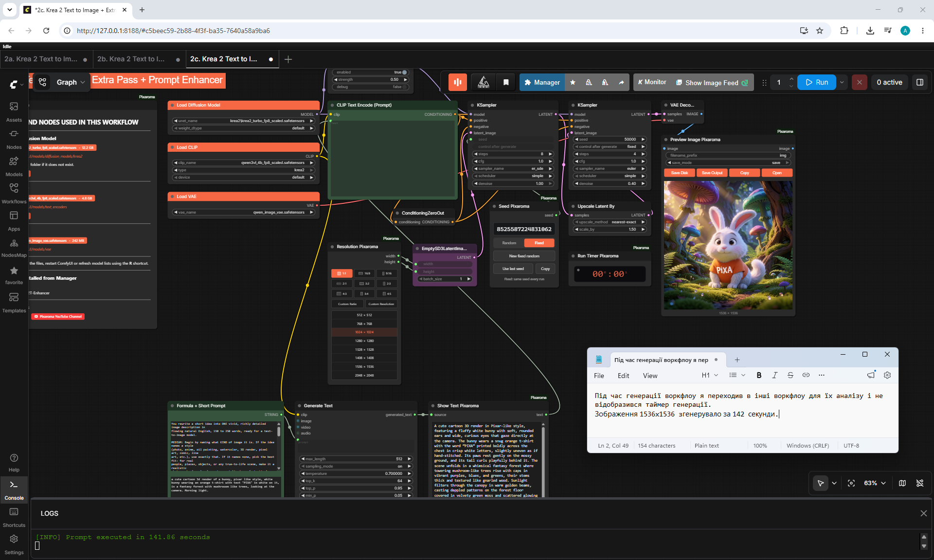
Task: Select the 4:5 aspect ratio
Action: tap(387, 294)
